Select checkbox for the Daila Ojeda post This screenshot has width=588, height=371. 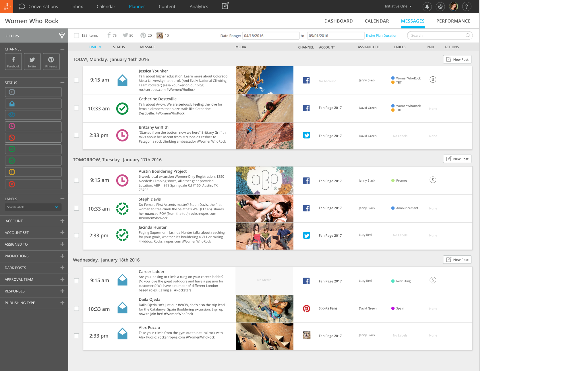pyautogui.click(x=76, y=308)
